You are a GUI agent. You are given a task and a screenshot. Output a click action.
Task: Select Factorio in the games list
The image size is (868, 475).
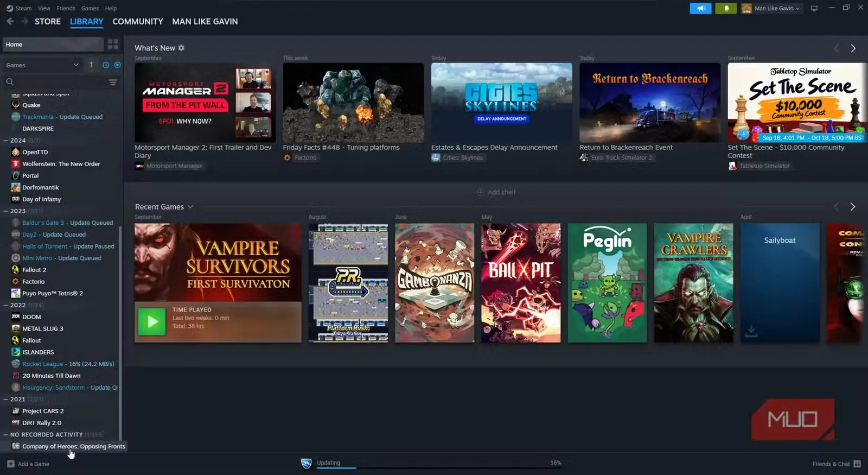tap(34, 281)
